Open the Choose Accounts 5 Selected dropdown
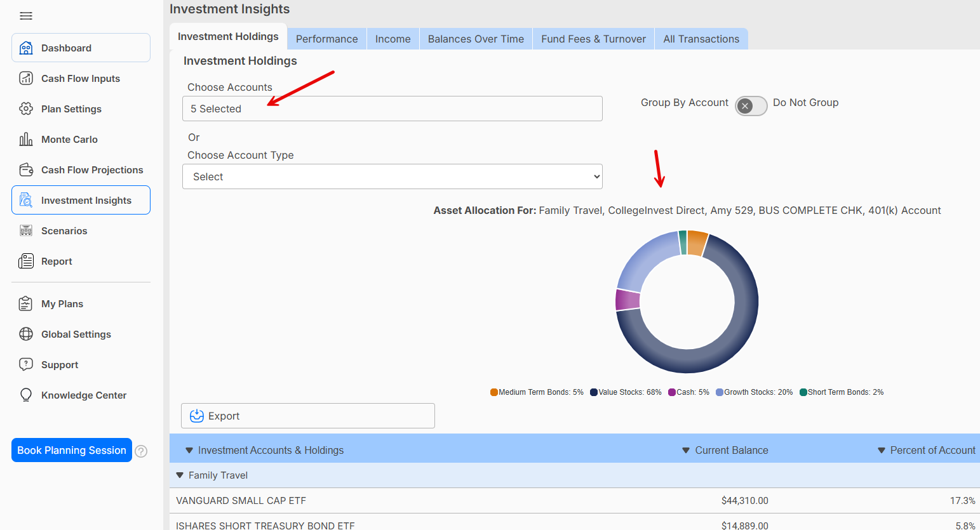980x530 pixels. pyautogui.click(x=393, y=109)
